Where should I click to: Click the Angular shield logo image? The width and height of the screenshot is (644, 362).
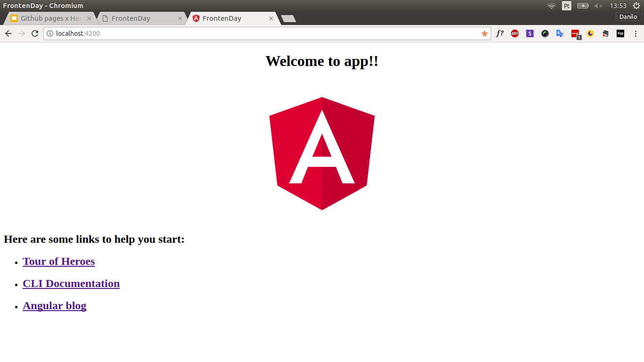(x=322, y=154)
